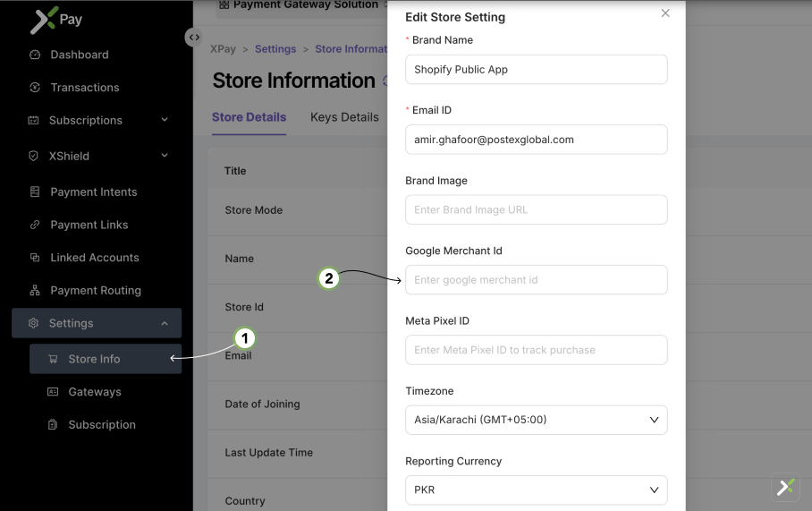Click the Subscription file icon
812x511 pixels.
[53, 424]
